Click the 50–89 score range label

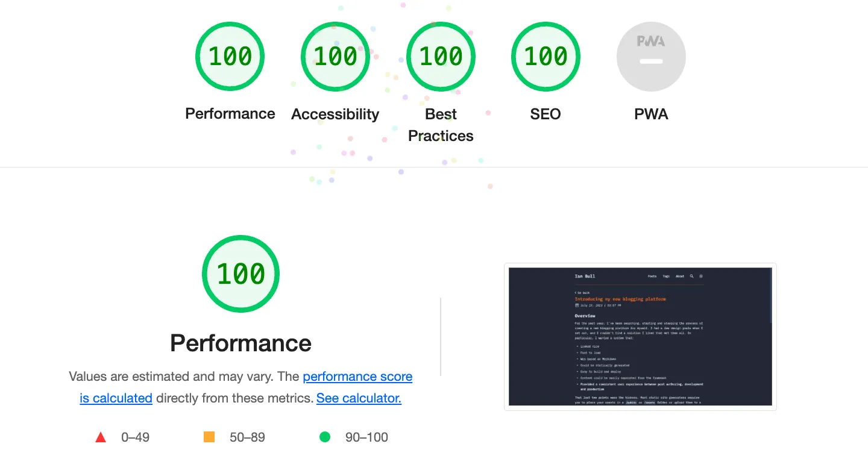point(247,437)
